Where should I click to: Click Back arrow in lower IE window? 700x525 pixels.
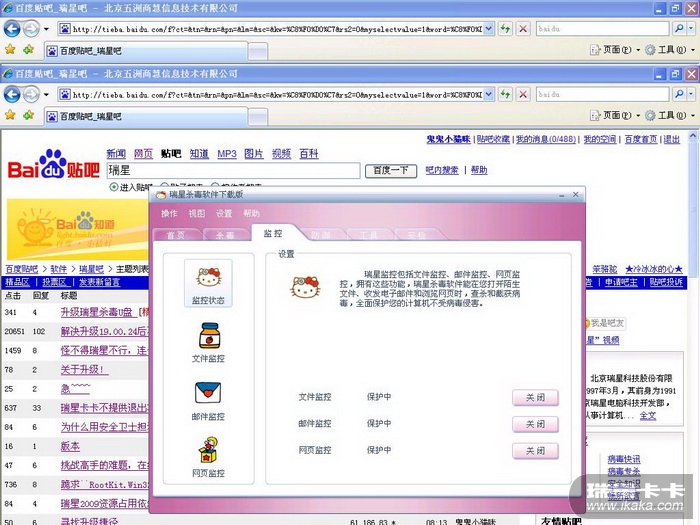(12, 95)
